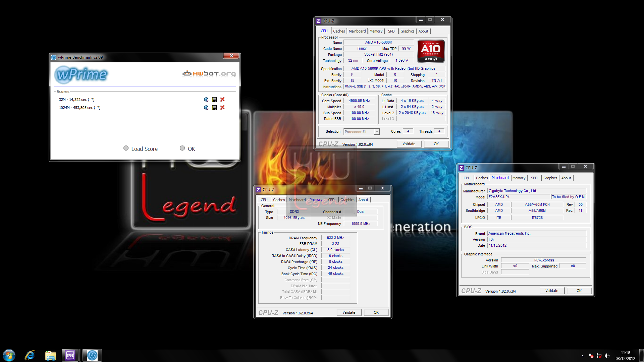Open SPD tab in the AMD A10 CPU-Z window
The width and height of the screenshot is (644, 362).
[x=391, y=31]
